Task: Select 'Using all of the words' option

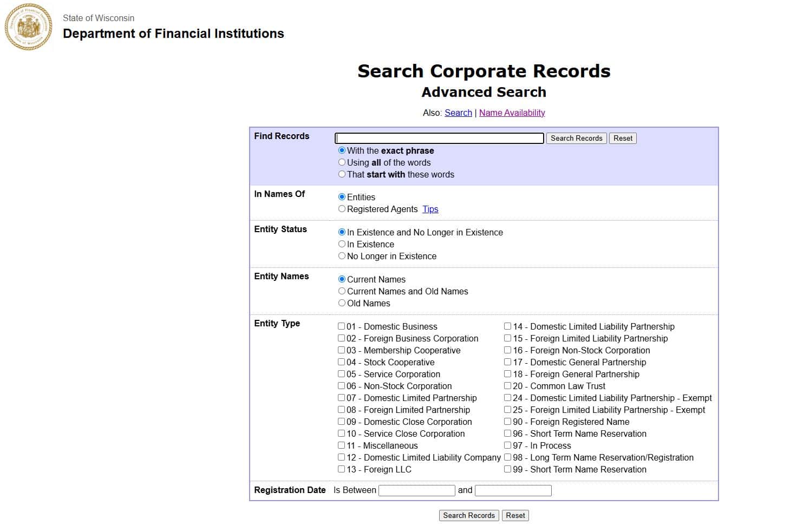Action: pos(342,162)
